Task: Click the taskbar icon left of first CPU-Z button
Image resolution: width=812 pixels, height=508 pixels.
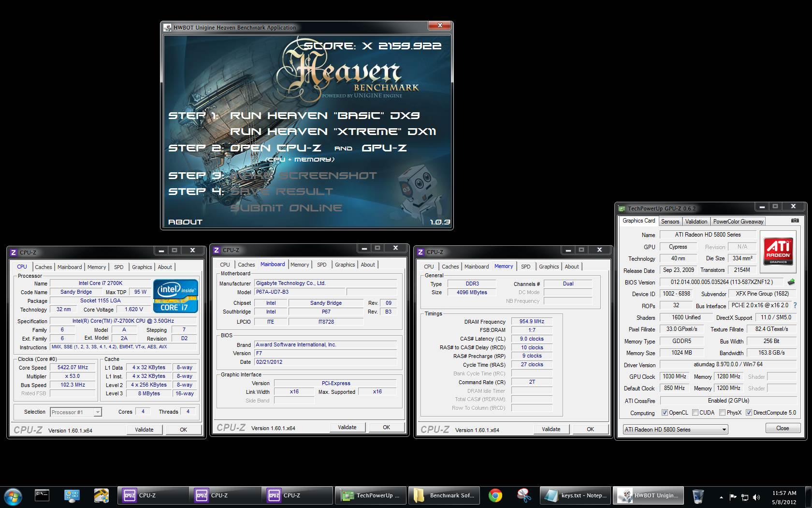Action: click(101, 495)
